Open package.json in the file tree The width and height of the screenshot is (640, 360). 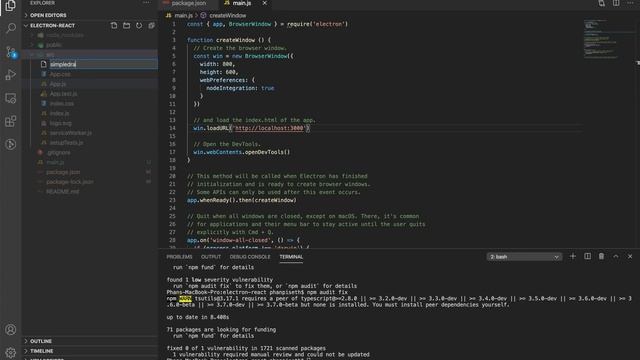63,172
